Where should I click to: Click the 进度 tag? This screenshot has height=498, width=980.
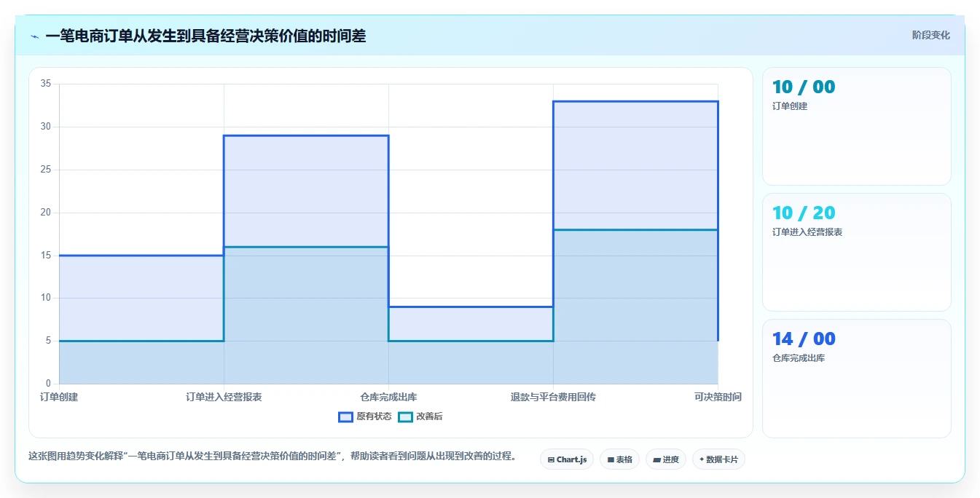666,459
